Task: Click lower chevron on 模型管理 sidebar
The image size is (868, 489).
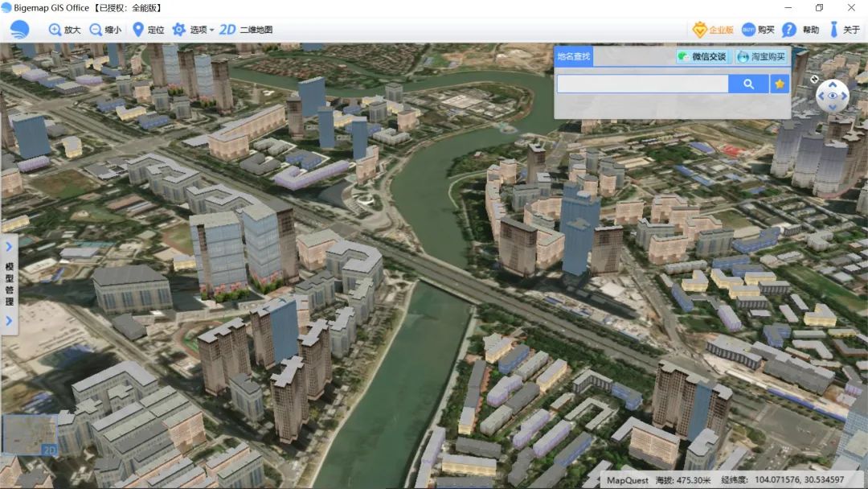Action: 9,320
